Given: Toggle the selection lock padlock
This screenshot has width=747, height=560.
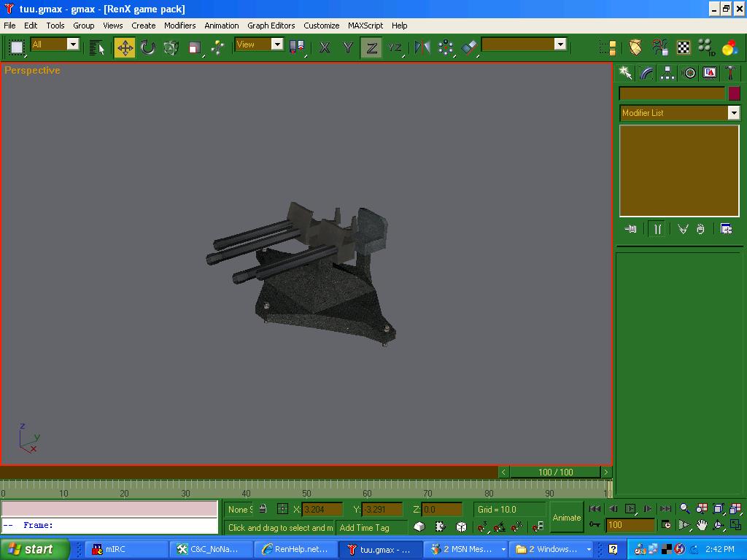Looking at the screenshot, I should click(263, 509).
